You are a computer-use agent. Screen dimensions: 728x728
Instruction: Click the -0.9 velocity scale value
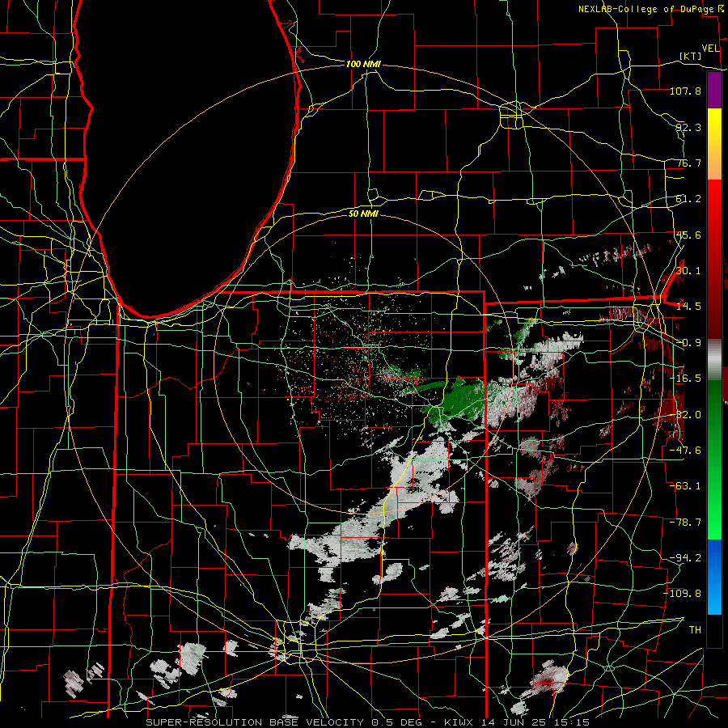[x=688, y=343]
